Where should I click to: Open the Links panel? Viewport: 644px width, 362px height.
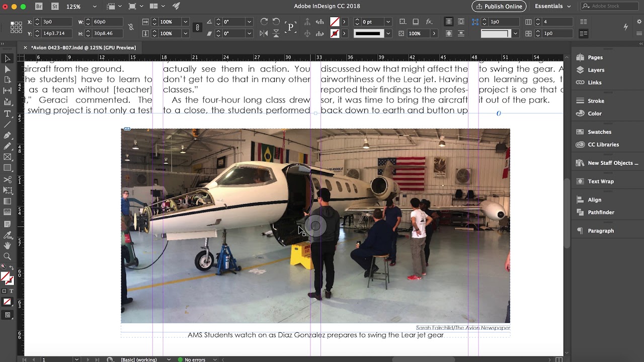(x=594, y=82)
